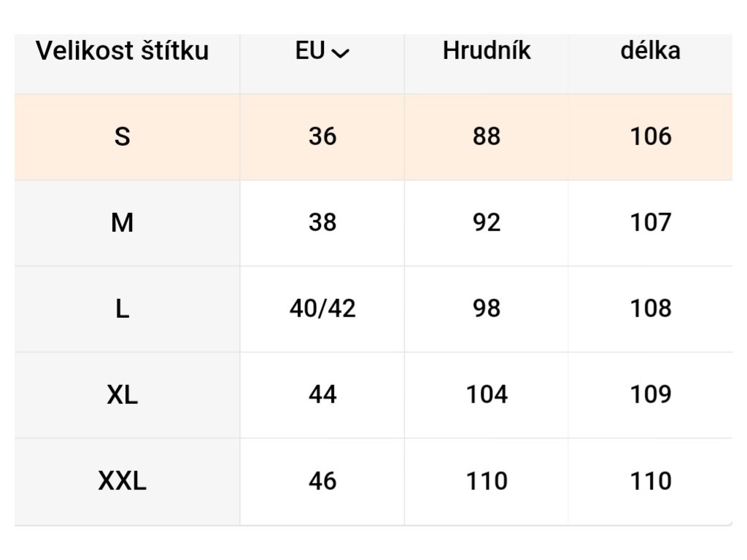Viewport: 747px width, 560px height.
Task: Click chest value 88 cell
Action: [x=487, y=136]
